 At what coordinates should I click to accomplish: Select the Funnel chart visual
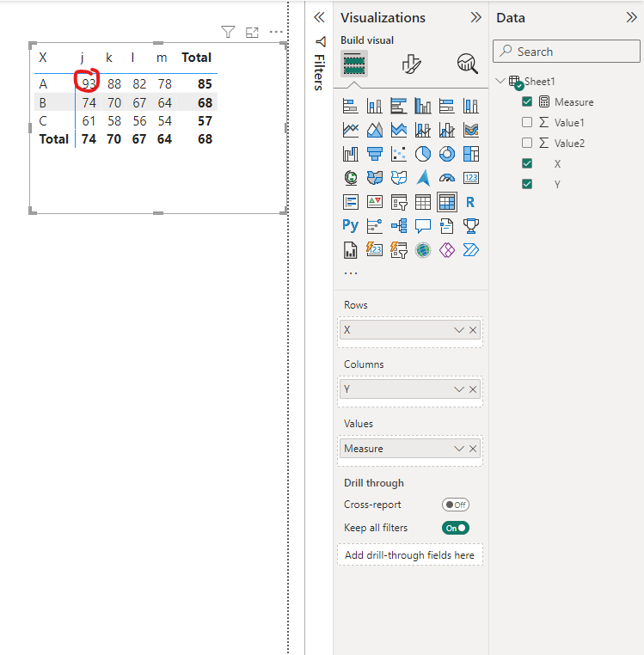click(x=374, y=154)
